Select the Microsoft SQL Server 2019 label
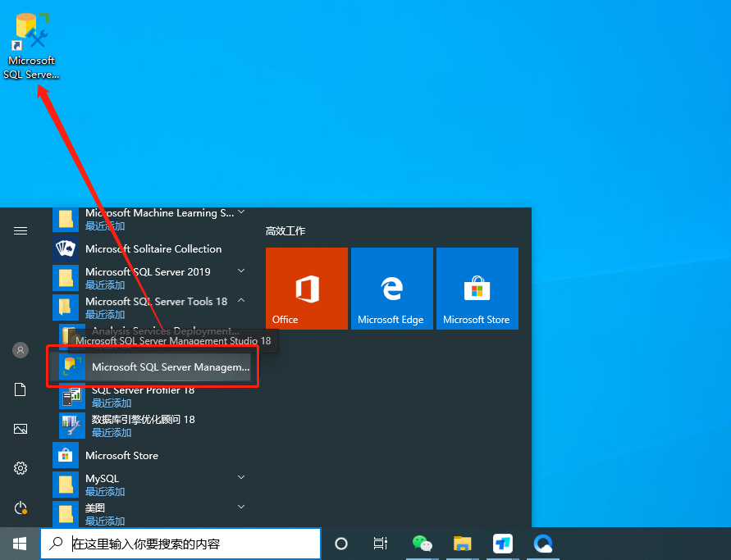 (148, 271)
